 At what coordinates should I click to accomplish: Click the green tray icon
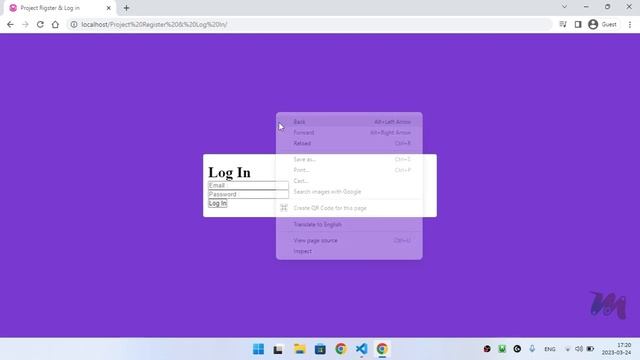pyautogui.click(x=502, y=349)
